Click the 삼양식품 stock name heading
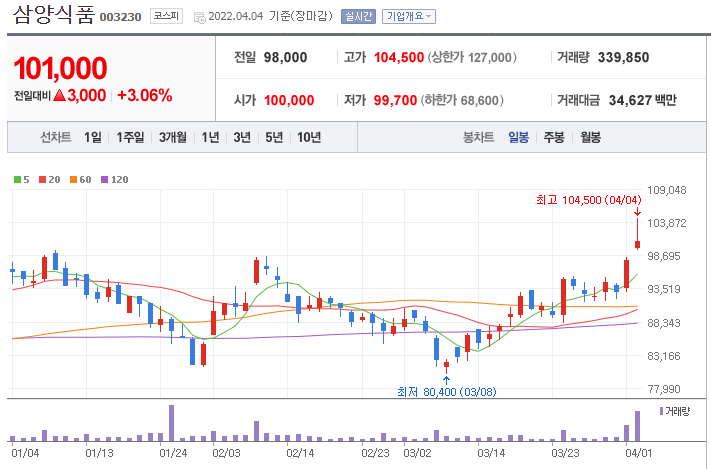This screenshot has width=711, height=469. [54, 15]
